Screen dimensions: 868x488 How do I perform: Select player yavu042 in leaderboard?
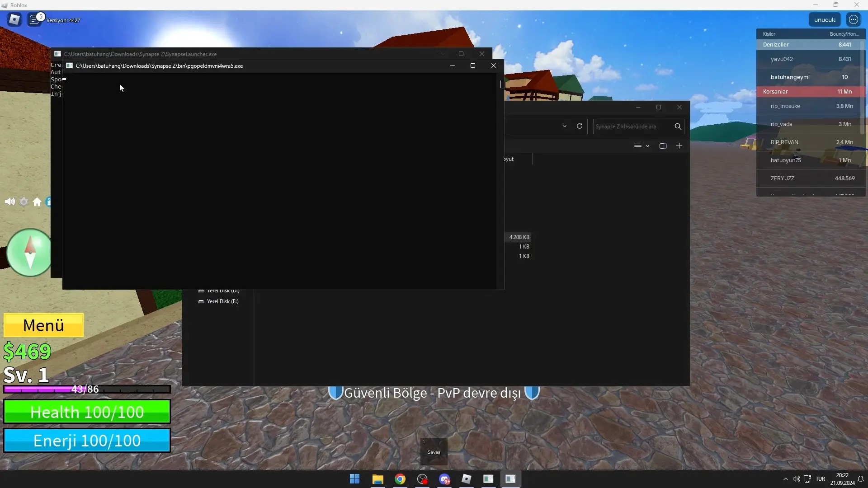(x=810, y=59)
